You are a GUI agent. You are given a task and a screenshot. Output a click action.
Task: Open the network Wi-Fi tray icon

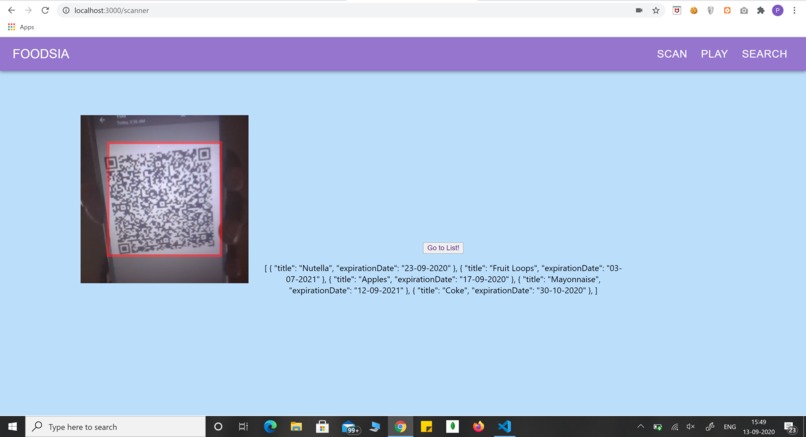(674, 427)
